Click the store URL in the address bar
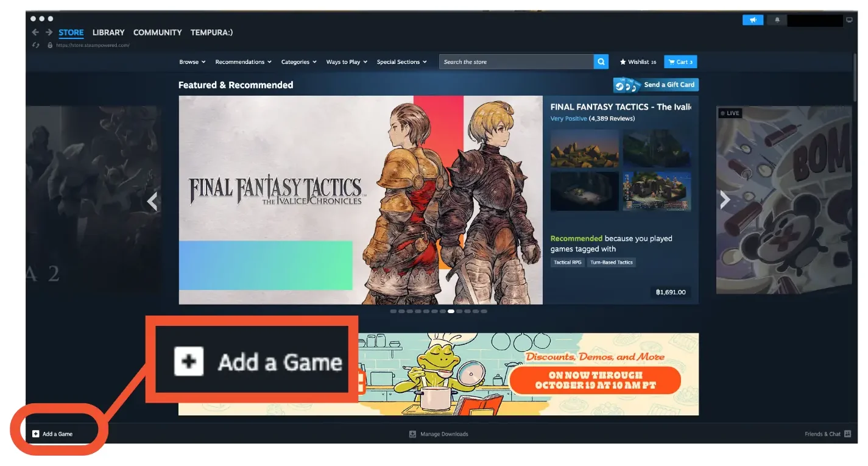Screen dimensions: 868x466 tap(93, 45)
